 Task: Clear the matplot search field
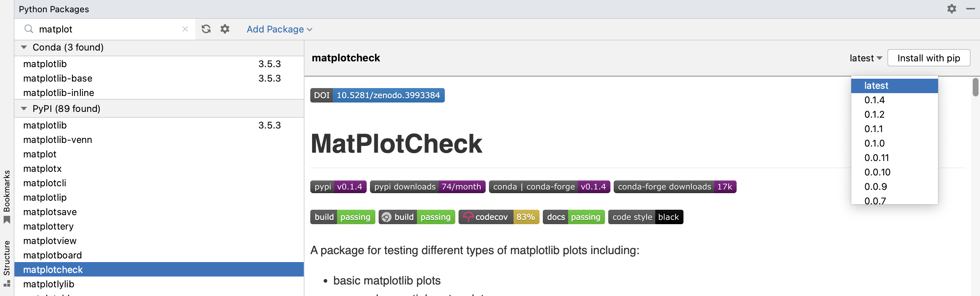(x=185, y=29)
